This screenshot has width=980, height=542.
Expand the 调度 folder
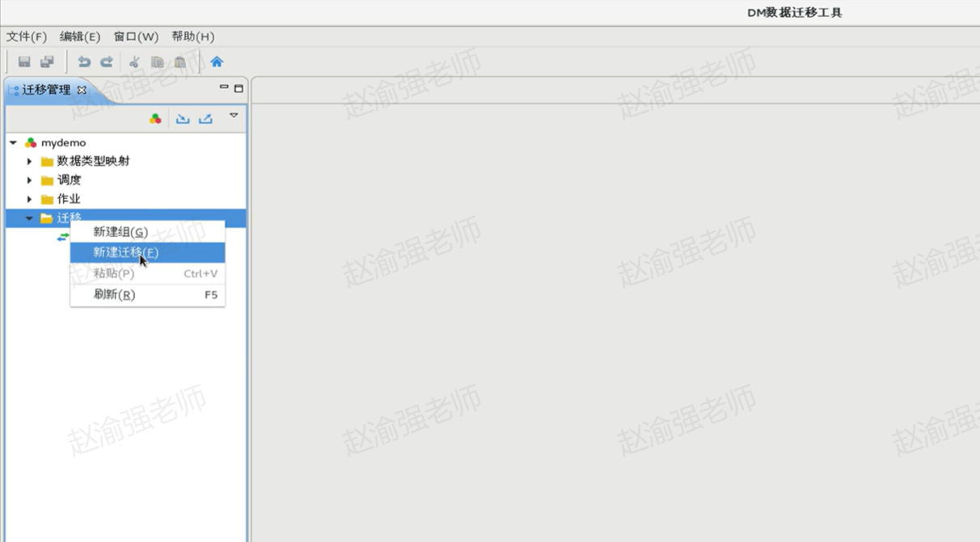coord(29,180)
